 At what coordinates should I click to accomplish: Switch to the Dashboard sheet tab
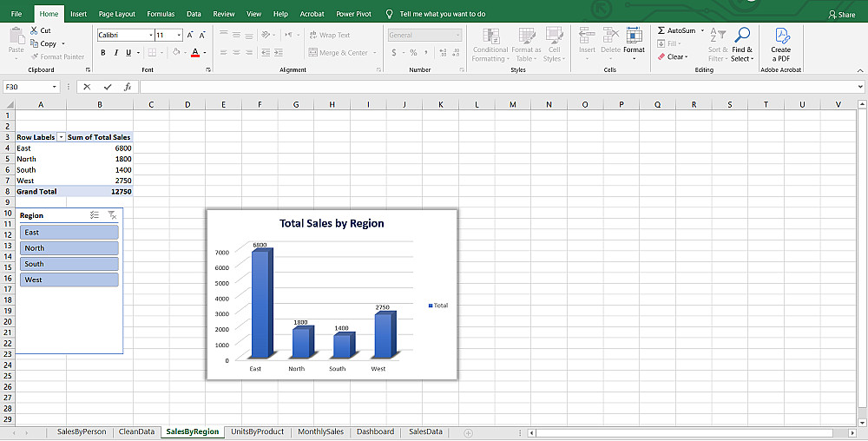(374, 431)
